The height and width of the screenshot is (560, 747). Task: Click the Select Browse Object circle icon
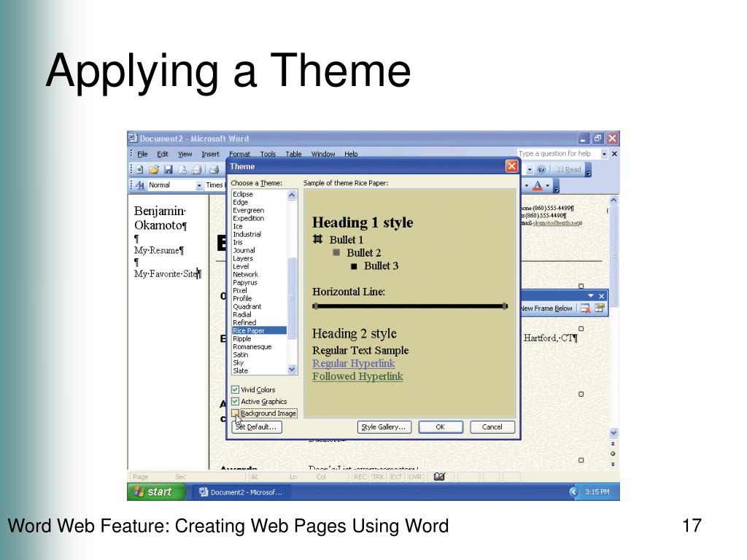coord(613,454)
